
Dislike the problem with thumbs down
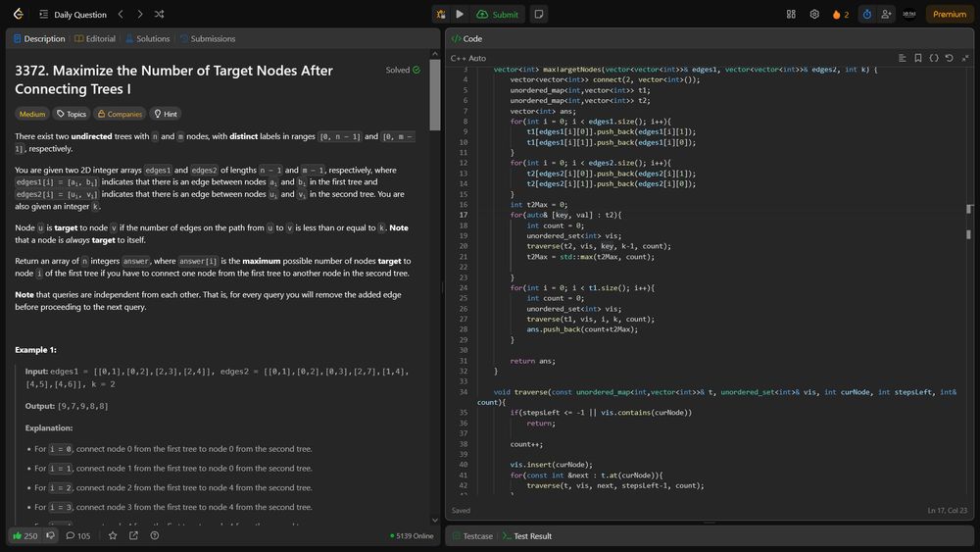[51, 535]
